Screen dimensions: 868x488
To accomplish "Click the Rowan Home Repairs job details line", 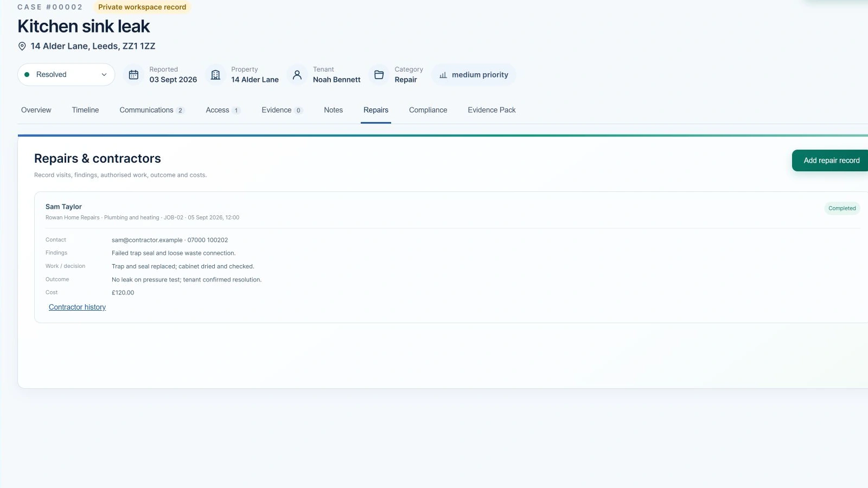I will [x=142, y=217].
